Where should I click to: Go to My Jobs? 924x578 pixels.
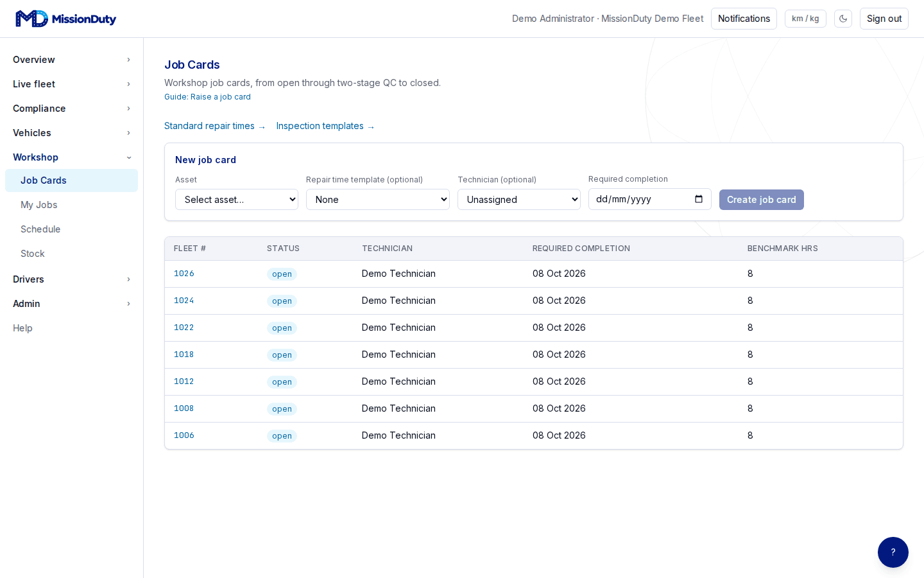coord(71,205)
